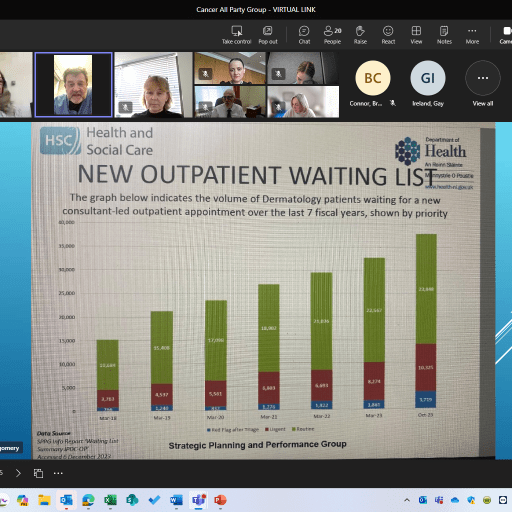
Task: Open PowerPoint from the taskbar
Action: (220, 500)
